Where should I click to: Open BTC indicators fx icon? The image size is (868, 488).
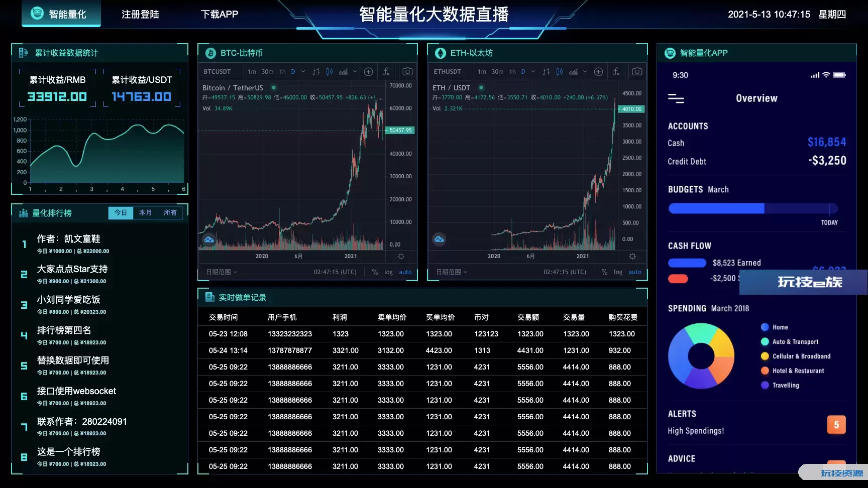[x=386, y=72]
